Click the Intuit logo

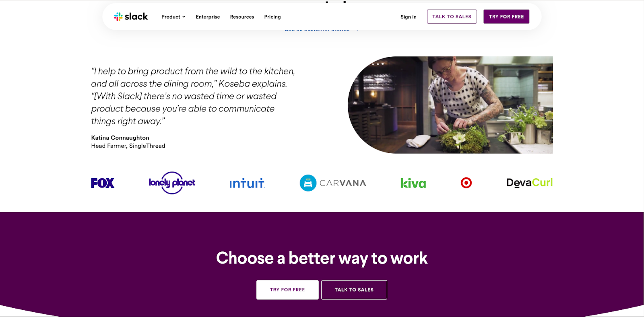tap(247, 183)
